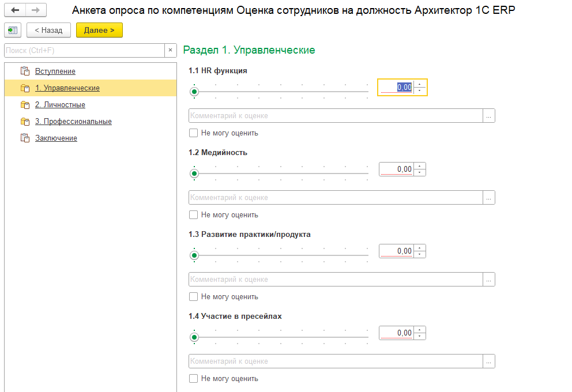Viewport: 572px width, 392px height.
Task: Open comment ellipsis button for HR функция
Action: 489,116
